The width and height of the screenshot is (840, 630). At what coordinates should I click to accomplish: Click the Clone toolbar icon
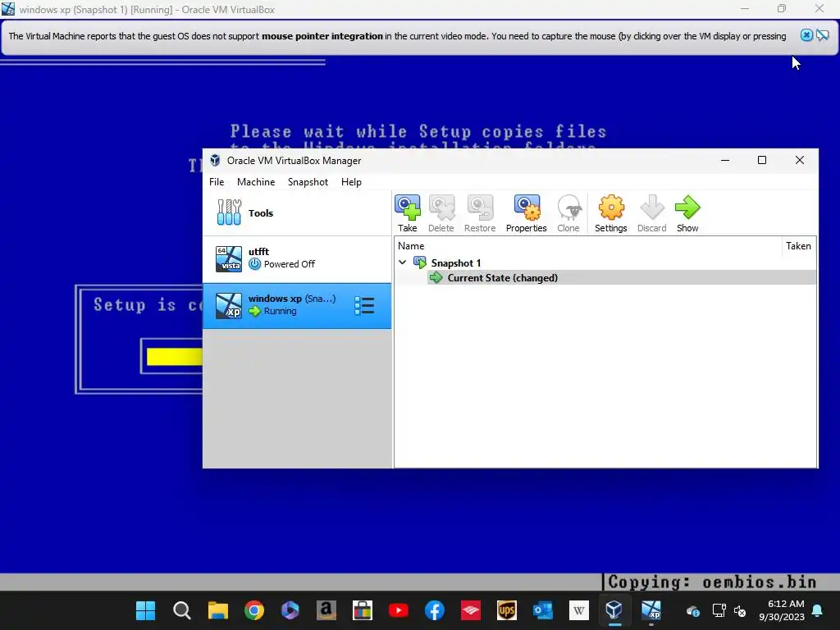pos(568,214)
